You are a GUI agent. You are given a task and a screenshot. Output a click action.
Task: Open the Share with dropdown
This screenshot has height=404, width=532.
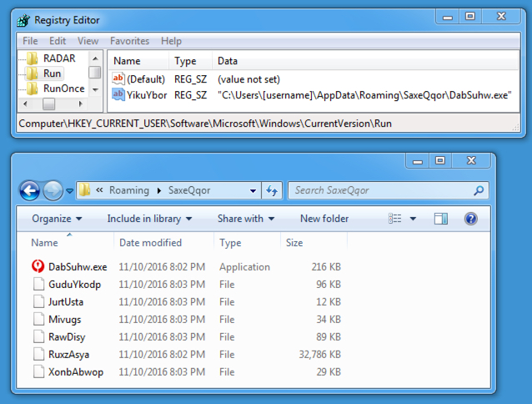pos(246,219)
